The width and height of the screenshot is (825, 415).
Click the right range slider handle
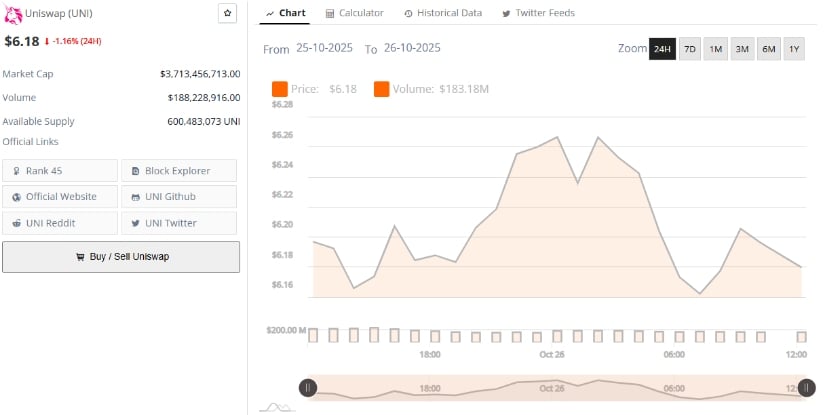pos(807,388)
